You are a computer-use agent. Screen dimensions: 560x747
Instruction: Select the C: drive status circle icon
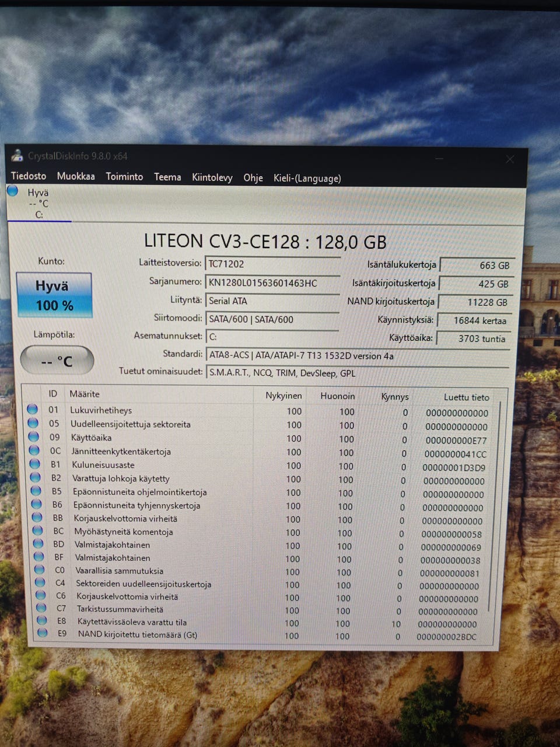click(x=13, y=191)
